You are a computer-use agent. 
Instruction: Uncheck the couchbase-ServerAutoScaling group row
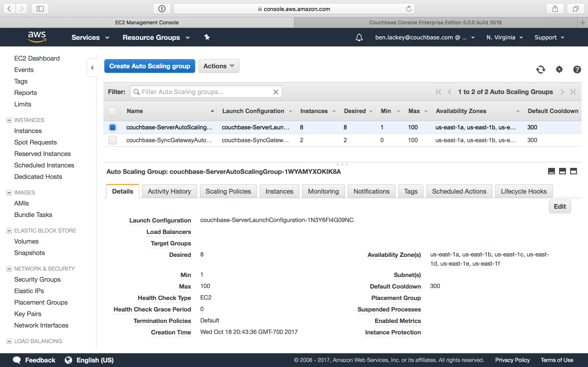pos(112,127)
